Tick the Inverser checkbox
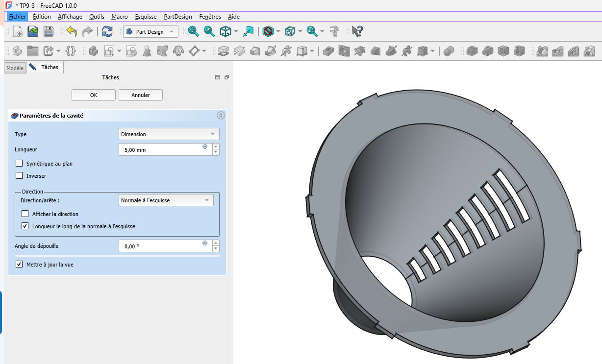Image resolution: width=602 pixels, height=364 pixels. click(20, 176)
